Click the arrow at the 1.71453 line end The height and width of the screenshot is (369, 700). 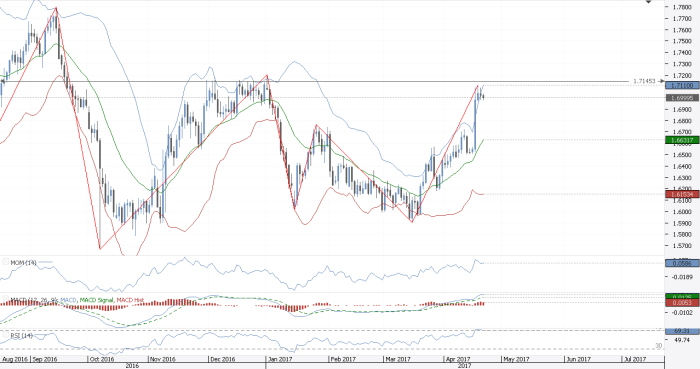tap(662, 81)
